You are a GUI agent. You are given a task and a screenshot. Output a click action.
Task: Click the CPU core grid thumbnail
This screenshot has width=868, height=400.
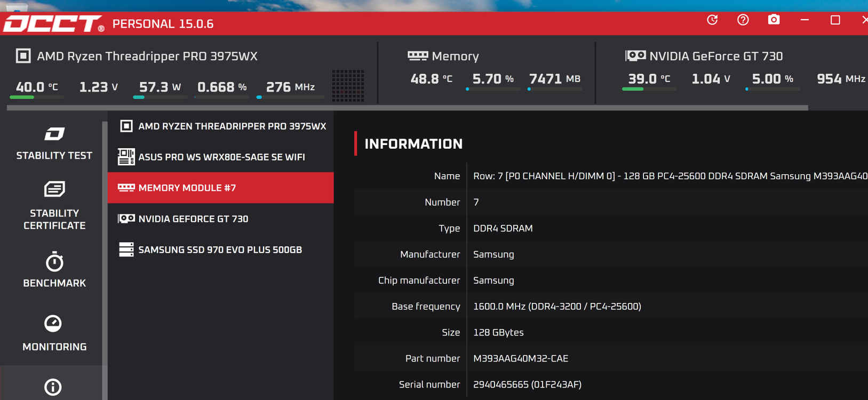pyautogui.click(x=348, y=85)
